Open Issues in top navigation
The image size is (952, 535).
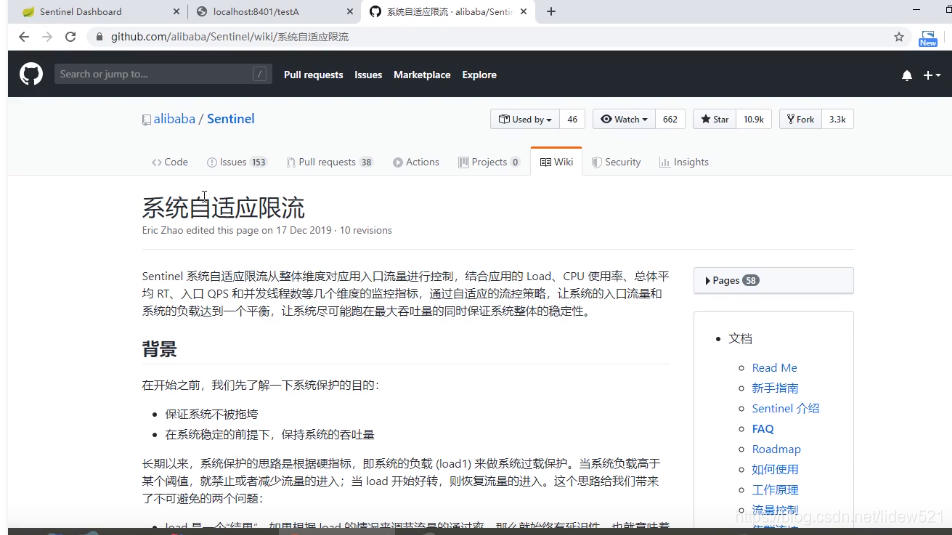point(368,75)
